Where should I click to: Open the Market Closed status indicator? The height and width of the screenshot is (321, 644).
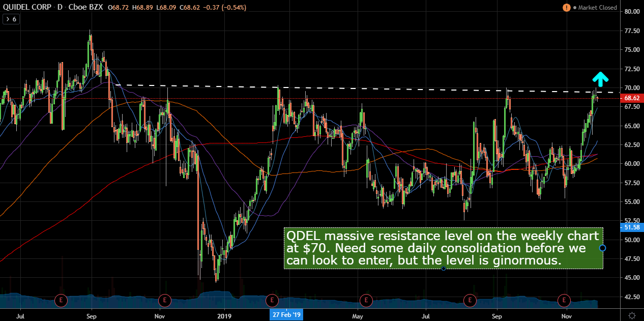(595, 8)
